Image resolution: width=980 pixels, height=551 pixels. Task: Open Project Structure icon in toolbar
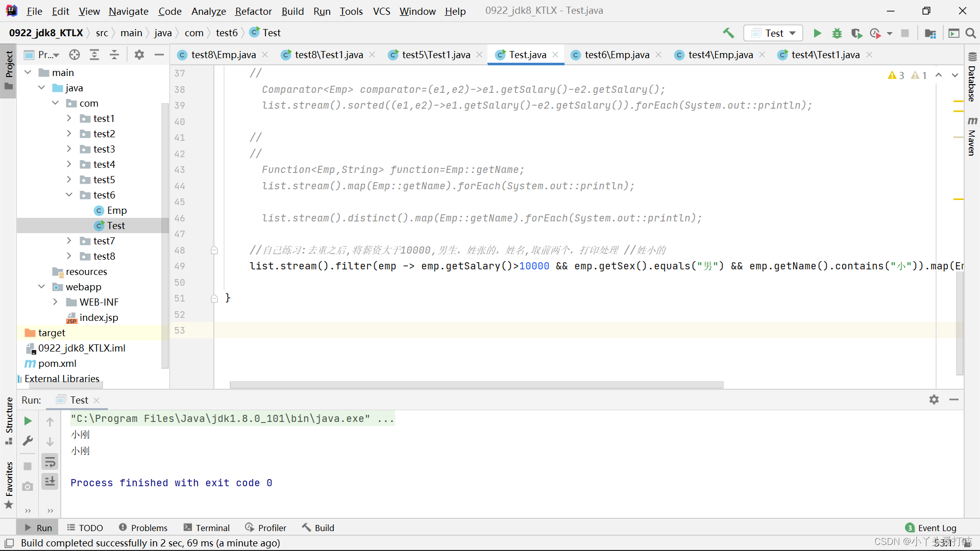(930, 33)
